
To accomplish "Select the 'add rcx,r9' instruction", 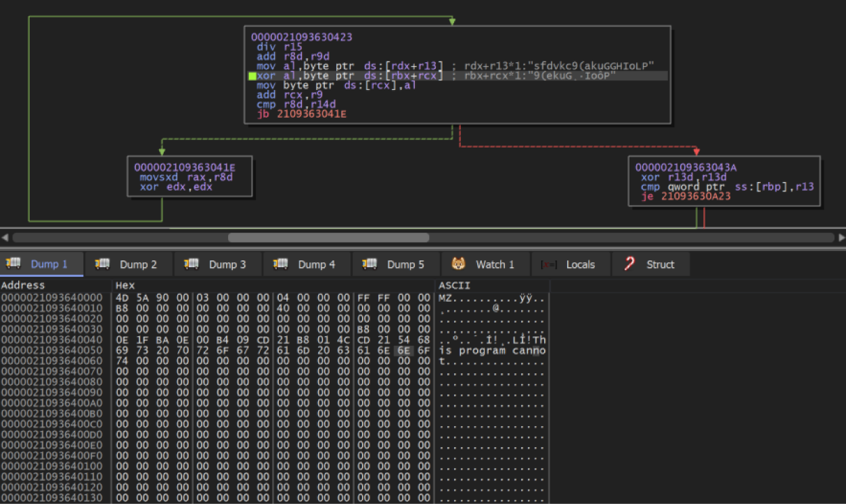I will [290, 95].
